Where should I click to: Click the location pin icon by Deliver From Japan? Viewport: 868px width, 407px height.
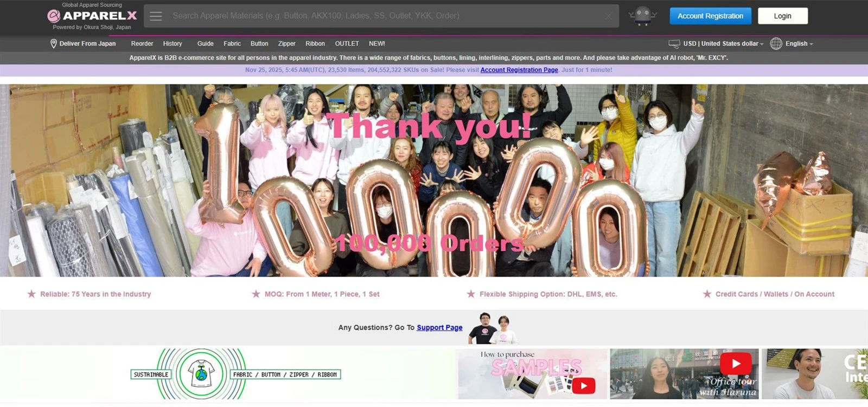(53, 44)
